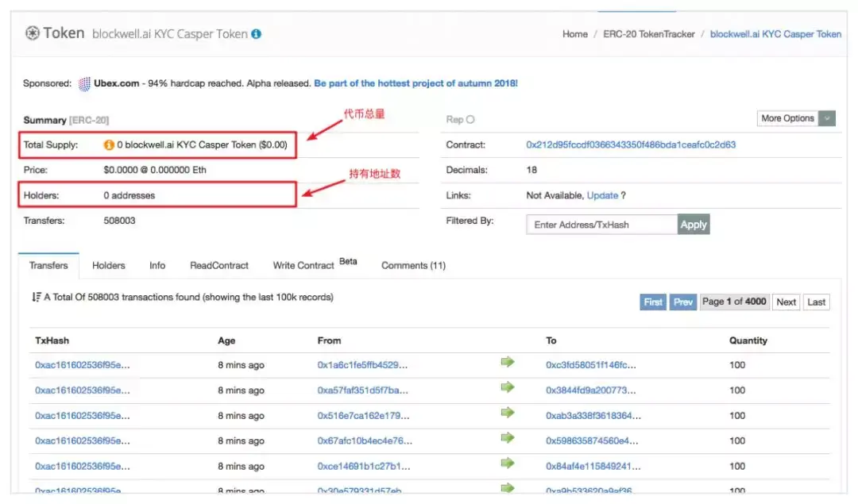Click green arrow in row to 0x84af4e115849241
The width and height of the screenshot is (858, 504).
click(507, 464)
